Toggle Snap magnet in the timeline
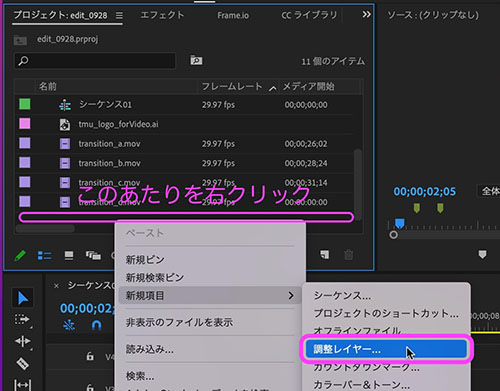 (96, 325)
